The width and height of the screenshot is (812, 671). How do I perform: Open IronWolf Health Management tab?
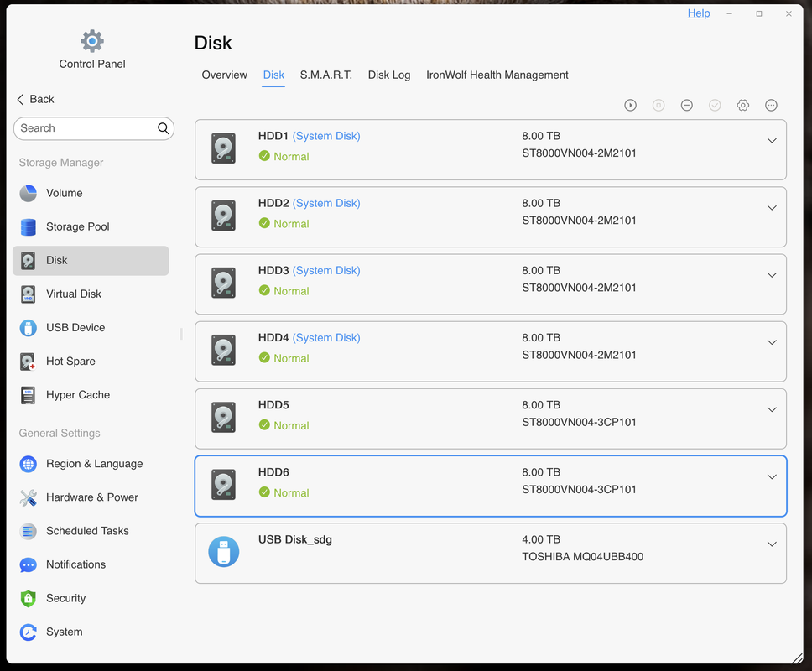[497, 75]
